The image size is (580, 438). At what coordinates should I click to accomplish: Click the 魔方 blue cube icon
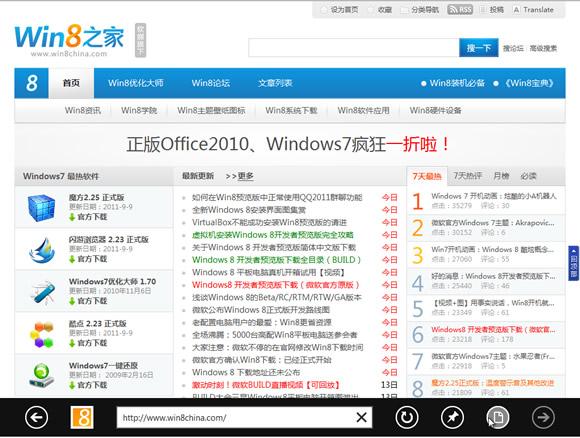tap(41, 208)
